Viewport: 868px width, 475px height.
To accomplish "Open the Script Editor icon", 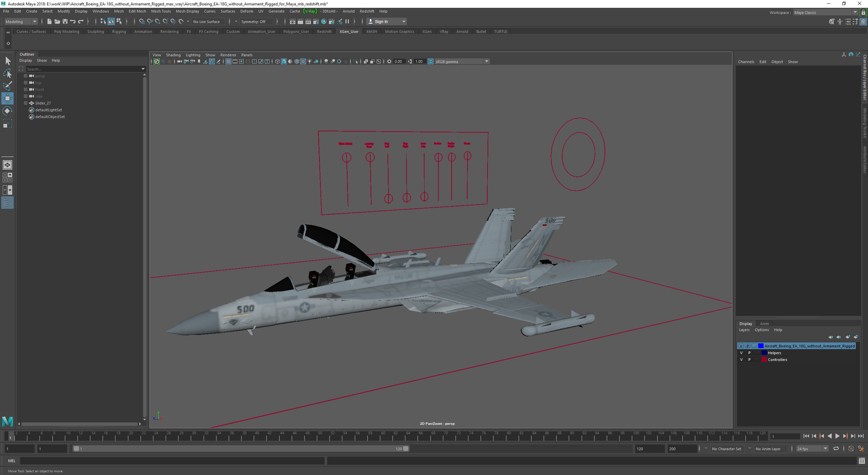I will [862, 461].
